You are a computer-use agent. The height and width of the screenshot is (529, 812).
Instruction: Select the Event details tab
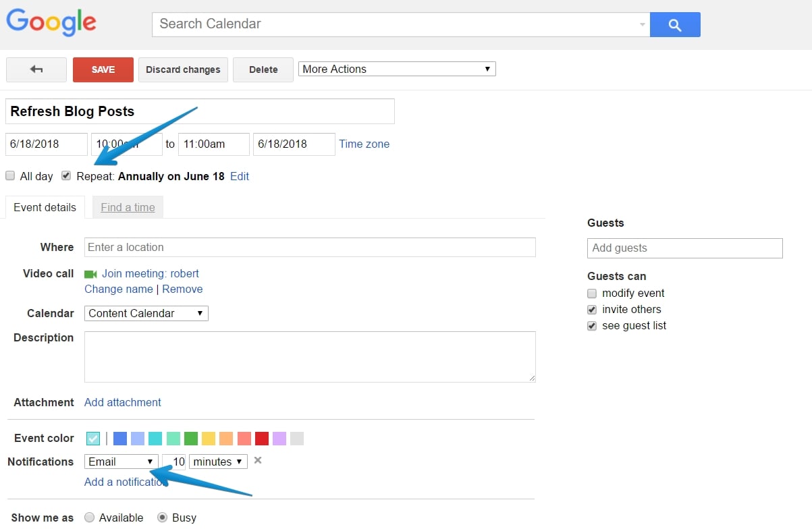pos(45,208)
